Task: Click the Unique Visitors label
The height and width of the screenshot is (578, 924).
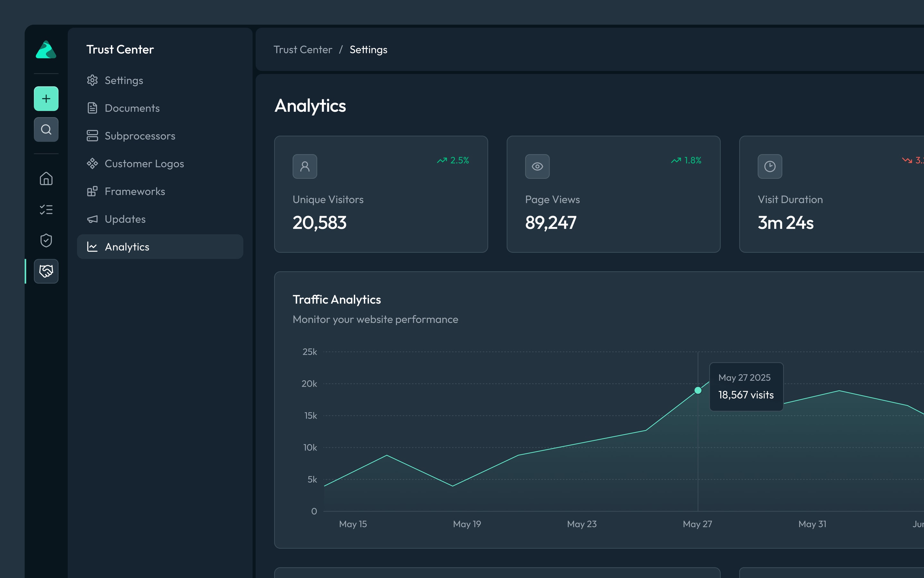Action: tap(328, 199)
